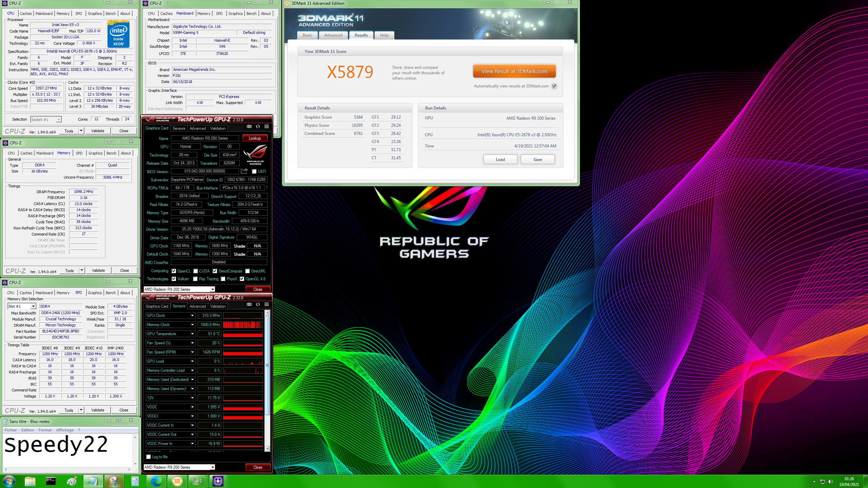Toggle DirectML checkbox
Screen dimensions: 868x488
click(x=248, y=271)
